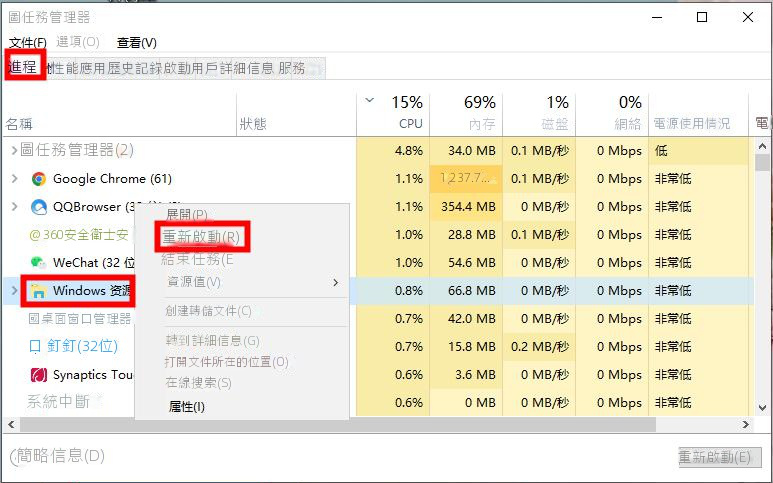
Task: Click the vertical scrollbar up arrow
Action: 762,146
